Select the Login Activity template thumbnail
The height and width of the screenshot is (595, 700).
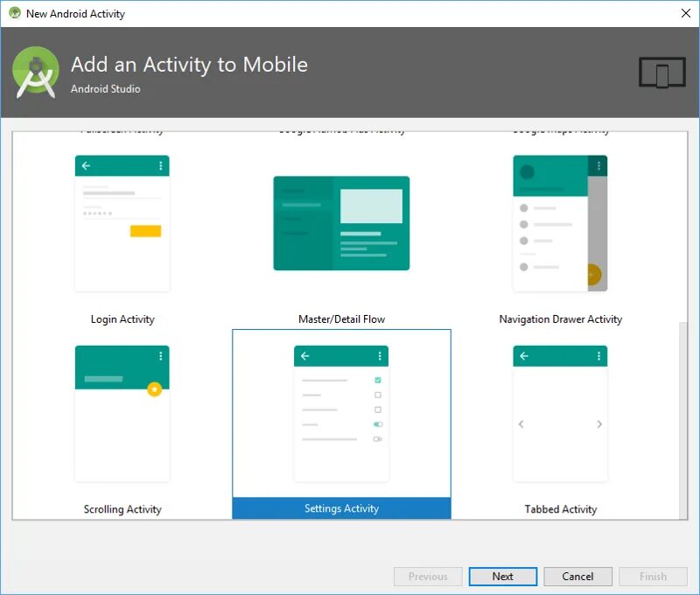pos(122,224)
